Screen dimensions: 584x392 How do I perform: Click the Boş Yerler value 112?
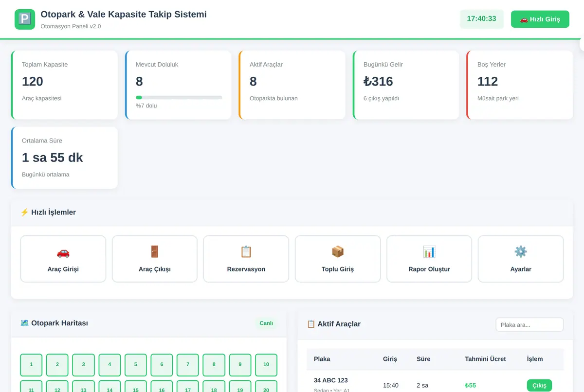point(488,81)
